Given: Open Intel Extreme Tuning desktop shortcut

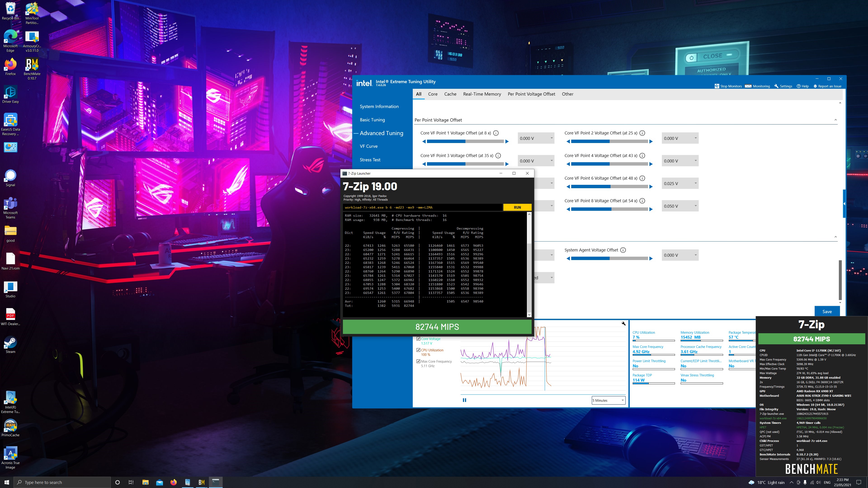Looking at the screenshot, I should coord(10,402).
